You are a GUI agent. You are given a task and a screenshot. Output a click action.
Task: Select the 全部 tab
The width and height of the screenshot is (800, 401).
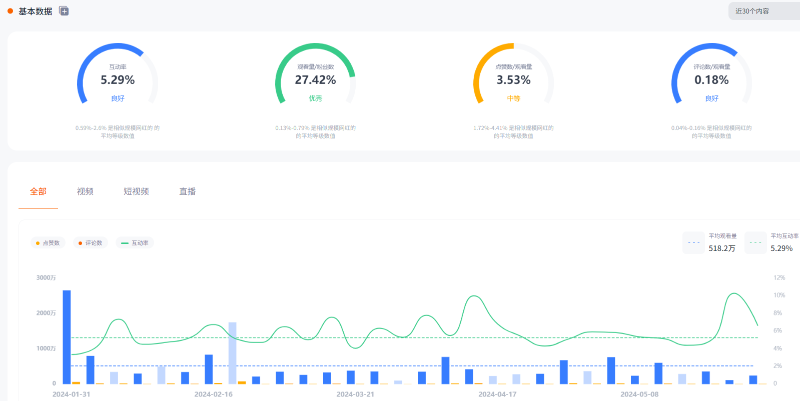coord(38,190)
